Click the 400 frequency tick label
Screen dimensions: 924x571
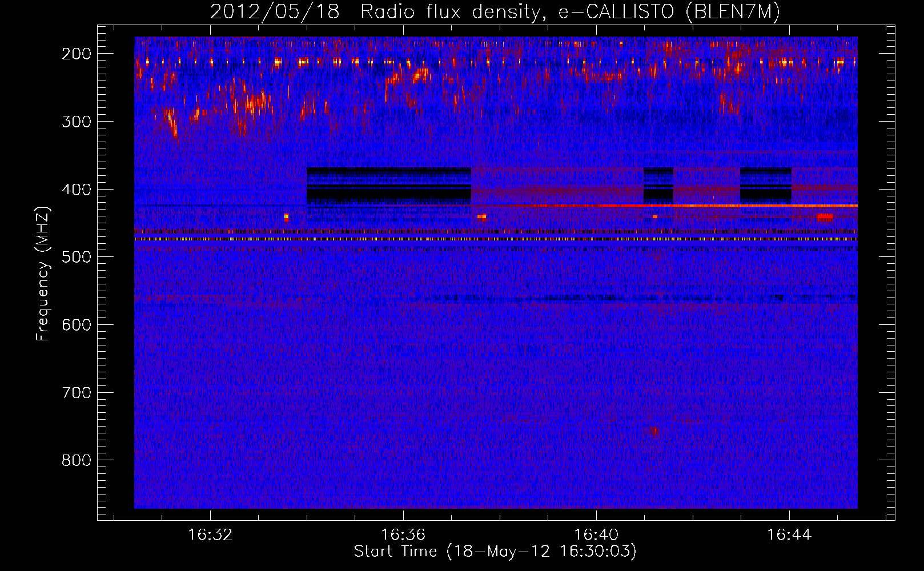77,189
